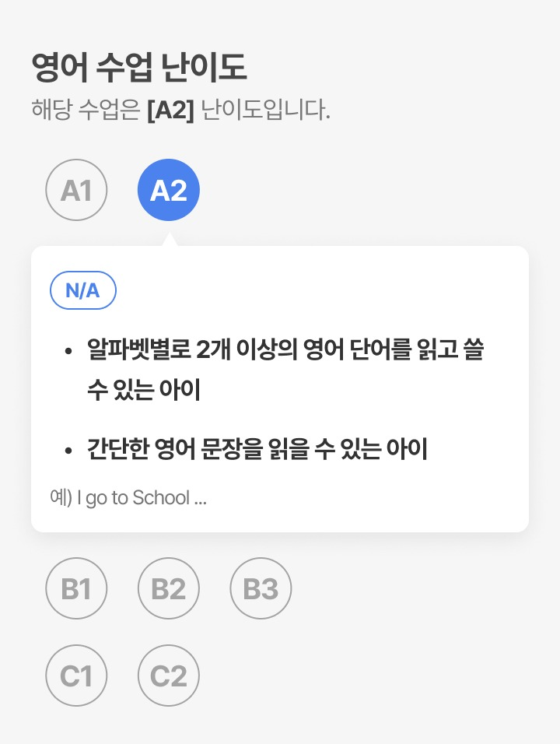560x744 pixels.
Task: Select the B2 level circle
Action: (169, 589)
